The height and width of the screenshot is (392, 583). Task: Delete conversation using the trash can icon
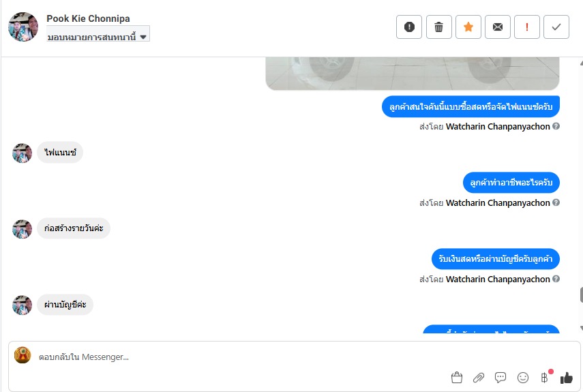438,27
